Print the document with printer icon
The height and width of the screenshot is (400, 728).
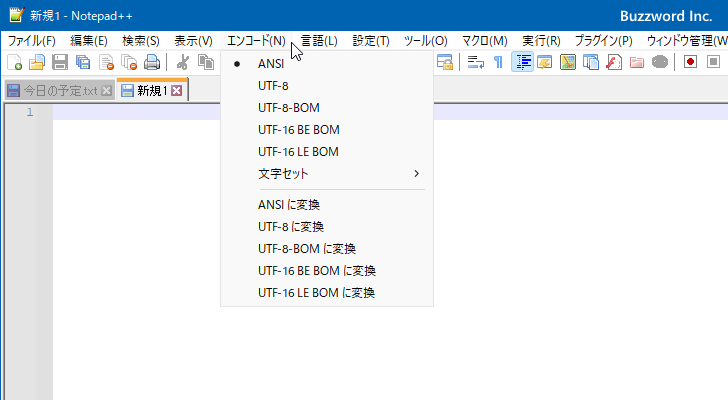tap(152, 62)
